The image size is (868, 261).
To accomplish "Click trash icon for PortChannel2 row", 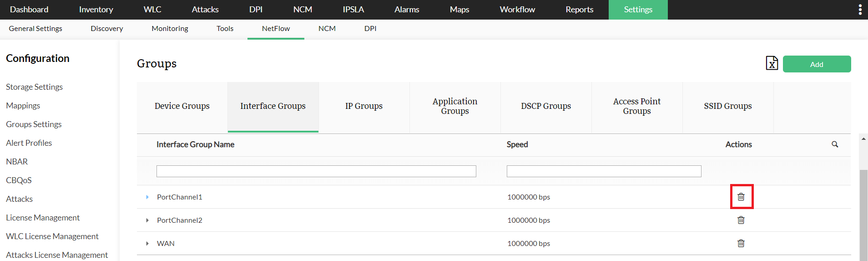I will coord(741,220).
